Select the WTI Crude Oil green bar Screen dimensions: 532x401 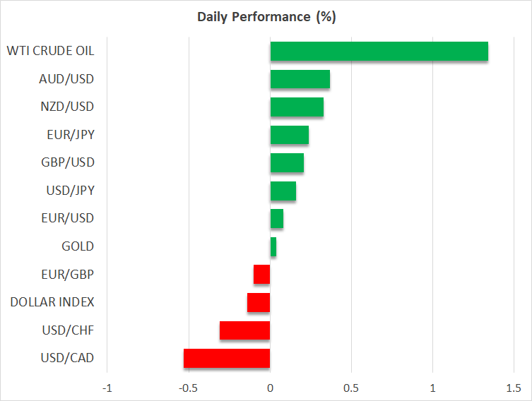coord(379,51)
